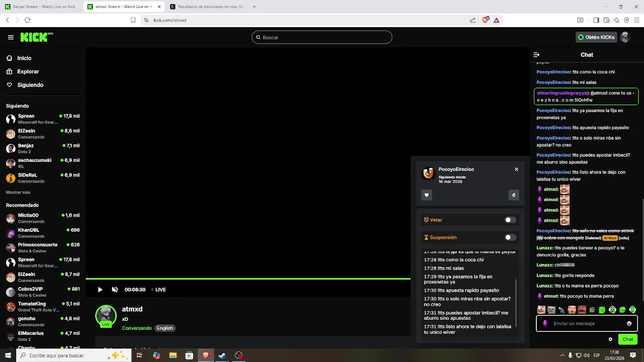Switch to Benjaz Stream browser tab
Screen dimensions: 644x362
tap(40, 7)
